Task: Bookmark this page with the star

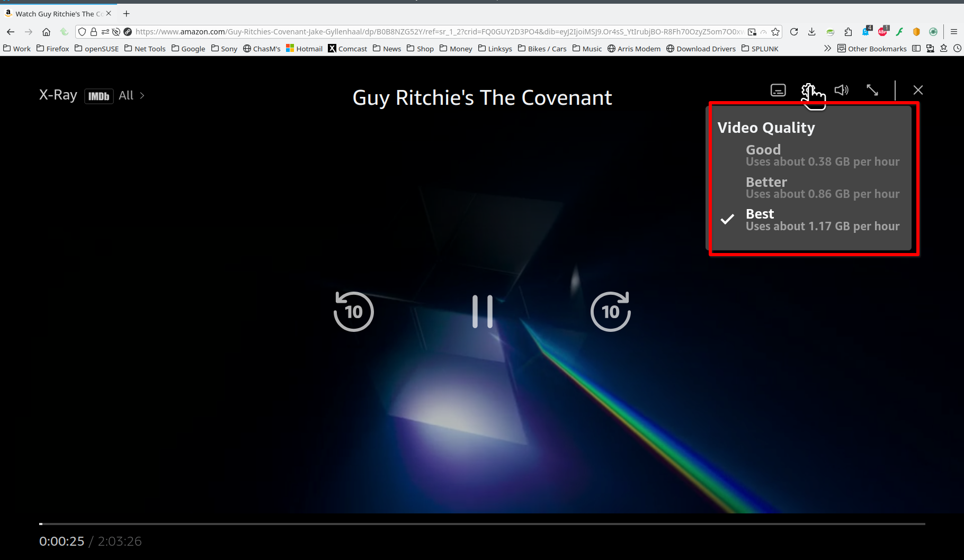Action: [776, 32]
